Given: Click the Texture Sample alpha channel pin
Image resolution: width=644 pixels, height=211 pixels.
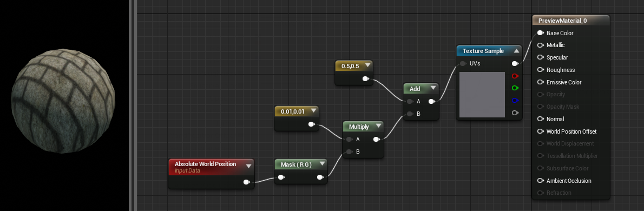Looking at the screenshot, I should (515, 113).
